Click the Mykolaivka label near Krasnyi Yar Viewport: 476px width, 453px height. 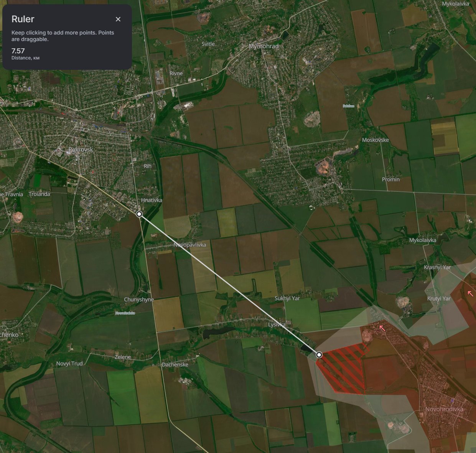[x=423, y=240]
